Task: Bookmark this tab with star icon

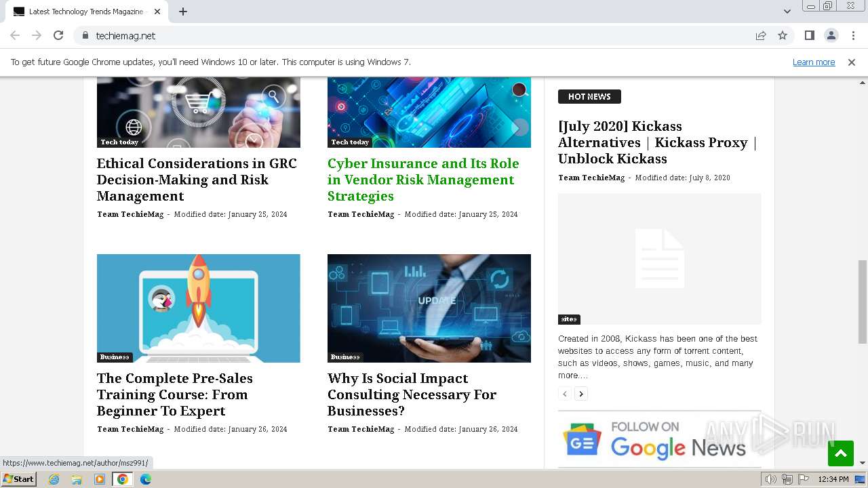Action: 783,35
